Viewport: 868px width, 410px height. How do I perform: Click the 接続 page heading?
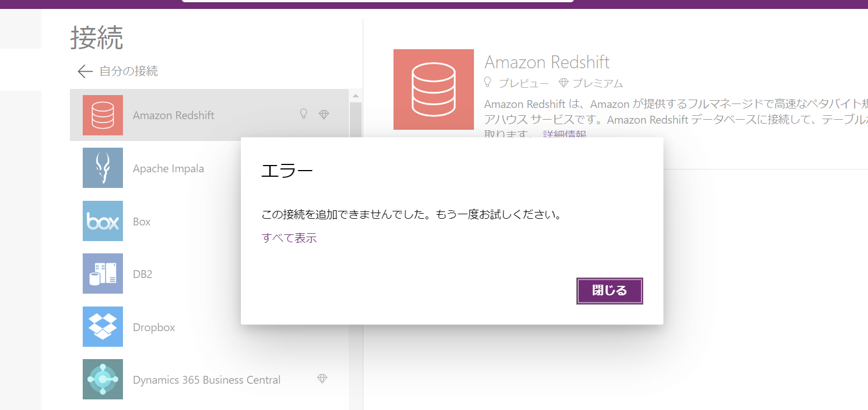[x=97, y=37]
